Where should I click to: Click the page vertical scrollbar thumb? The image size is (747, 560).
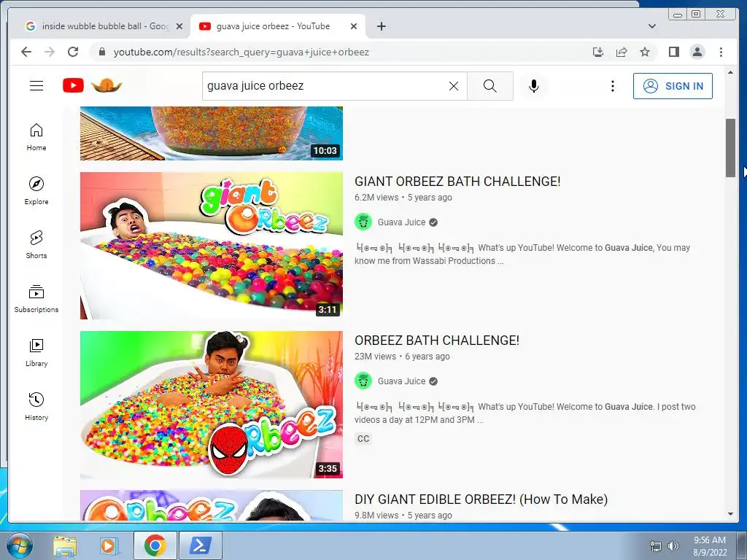(x=730, y=147)
